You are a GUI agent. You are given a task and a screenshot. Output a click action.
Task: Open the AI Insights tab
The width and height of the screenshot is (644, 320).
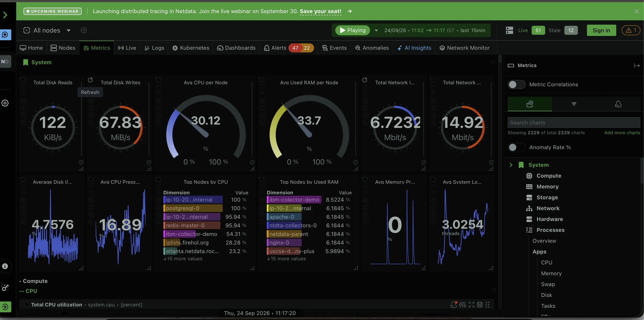coord(414,48)
